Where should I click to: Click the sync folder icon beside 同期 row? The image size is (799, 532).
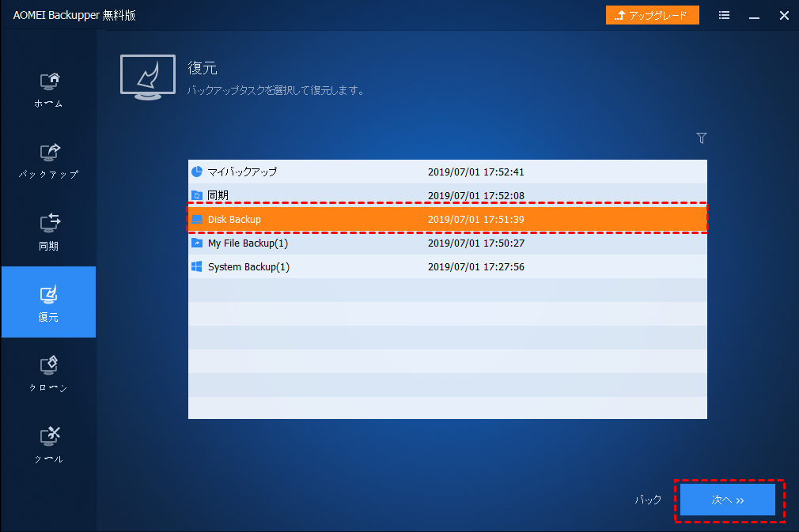197,195
